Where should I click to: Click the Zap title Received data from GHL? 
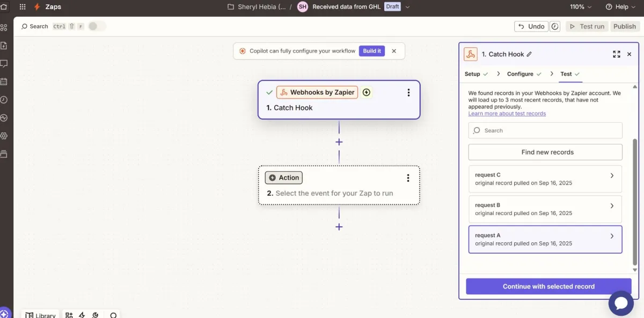(x=347, y=7)
